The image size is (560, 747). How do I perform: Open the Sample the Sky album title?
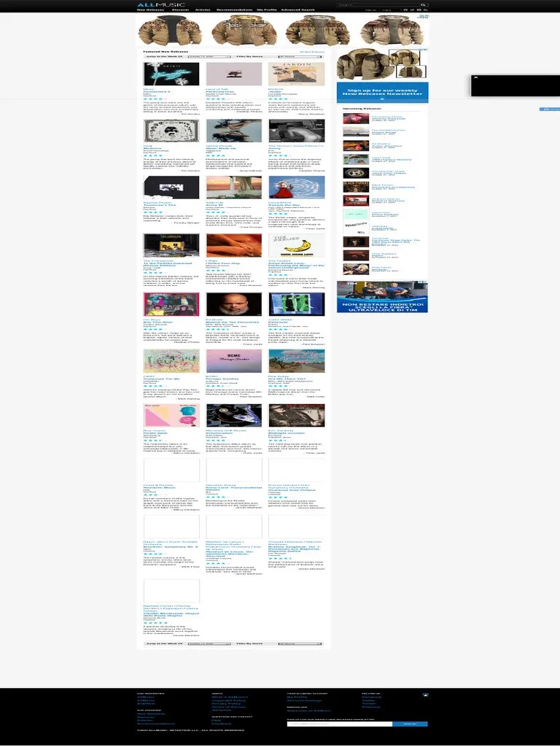coord(284,205)
